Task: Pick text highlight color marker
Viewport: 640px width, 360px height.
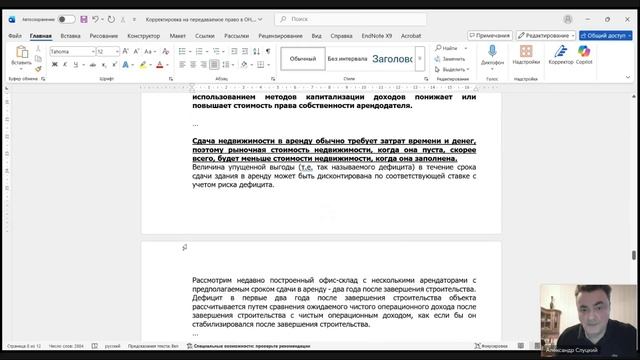Action: pyautogui.click(x=143, y=64)
